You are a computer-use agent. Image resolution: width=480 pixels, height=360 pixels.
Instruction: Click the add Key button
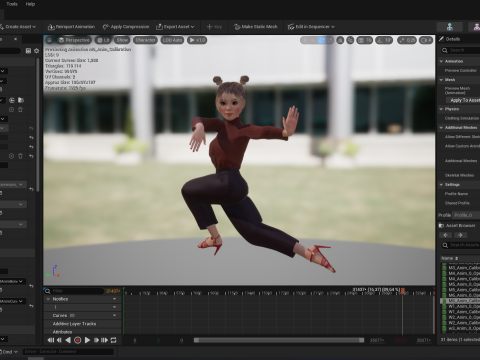click(x=214, y=27)
